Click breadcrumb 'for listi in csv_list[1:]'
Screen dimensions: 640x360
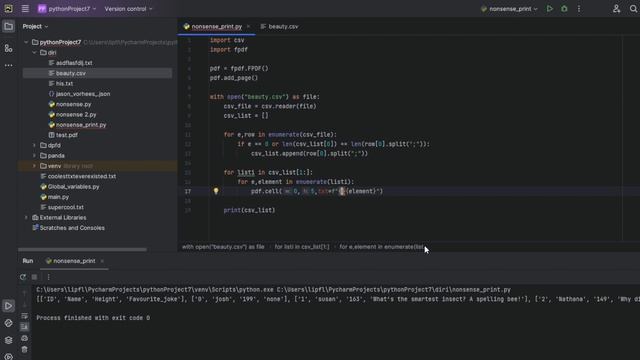[302, 247]
